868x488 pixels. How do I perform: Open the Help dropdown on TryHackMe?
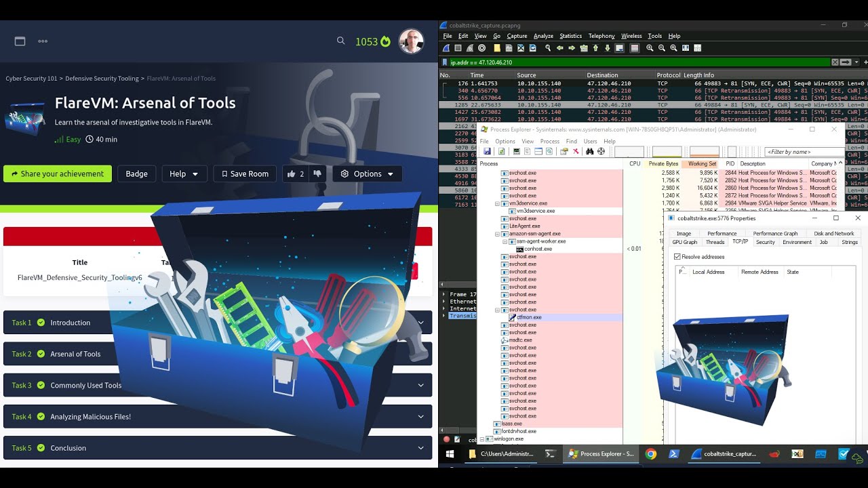184,174
